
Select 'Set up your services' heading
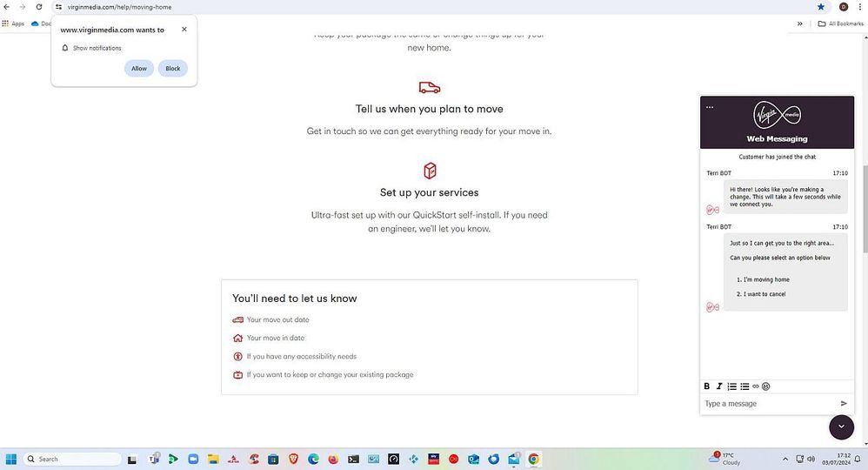tap(429, 193)
